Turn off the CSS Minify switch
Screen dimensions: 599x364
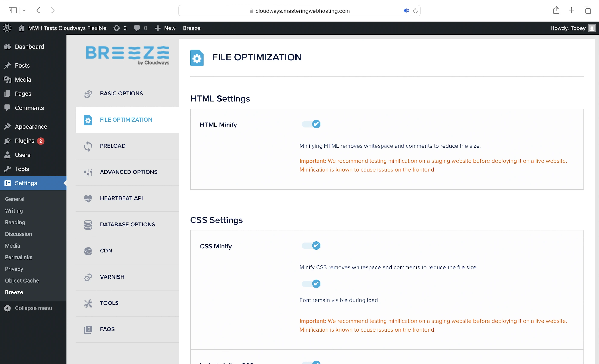[x=311, y=246]
